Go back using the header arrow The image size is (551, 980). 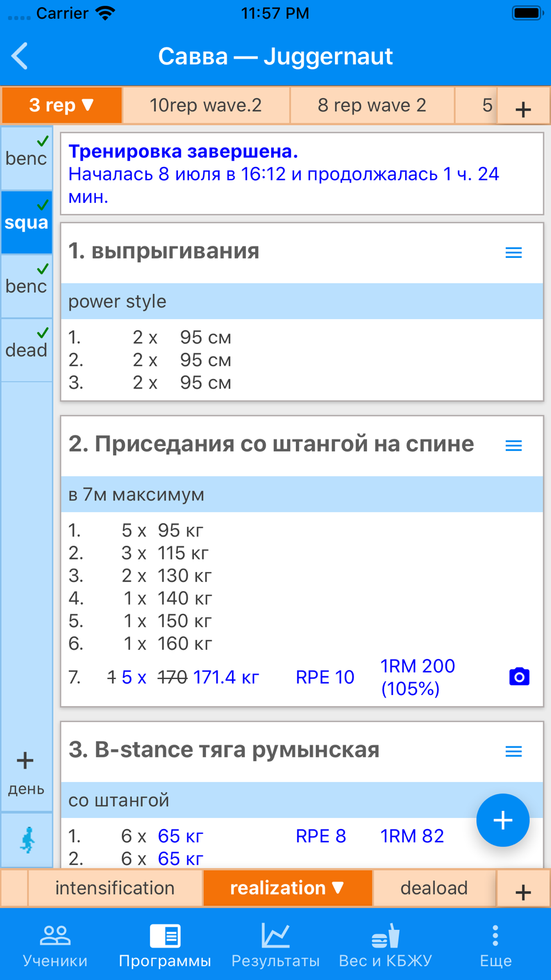click(20, 56)
